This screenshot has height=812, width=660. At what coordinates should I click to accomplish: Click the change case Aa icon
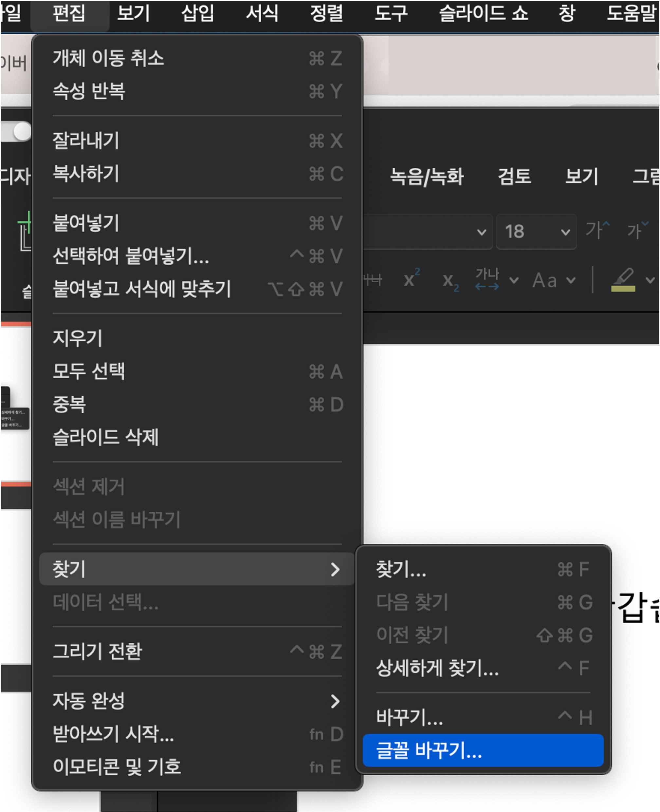(545, 281)
